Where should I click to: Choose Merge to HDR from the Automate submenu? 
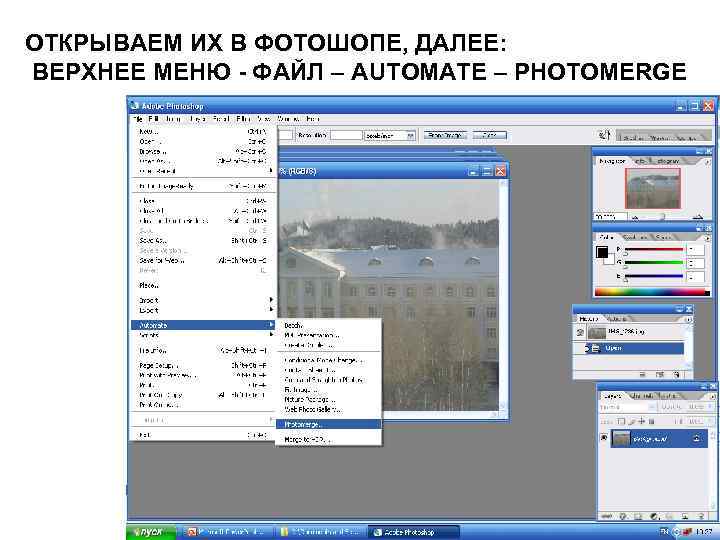tap(329, 439)
